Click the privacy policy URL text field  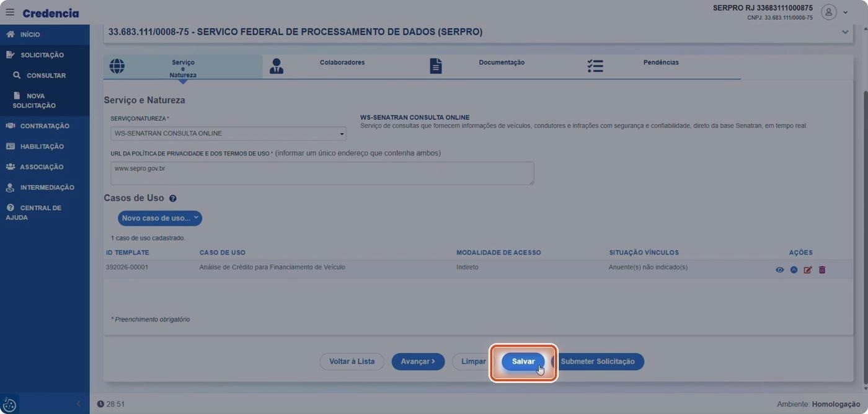tap(322, 174)
